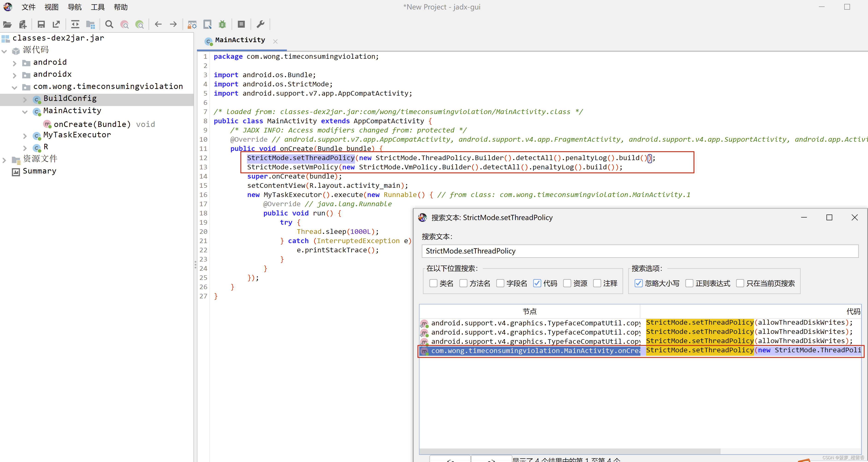The width and height of the screenshot is (868, 462).
Task: Go back with the left arrow icon
Action: click(x=158, y=24)
